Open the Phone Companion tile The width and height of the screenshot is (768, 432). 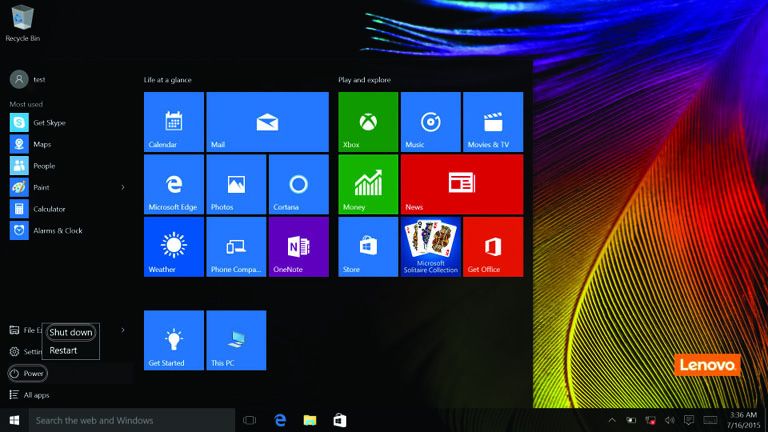pyautogui.click(x=236, y=247)
